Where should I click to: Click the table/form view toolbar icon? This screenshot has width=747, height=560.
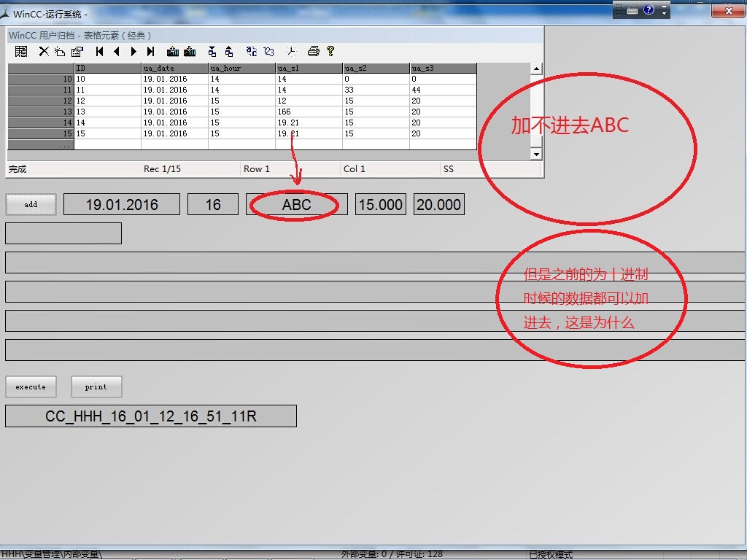(21, 52)
